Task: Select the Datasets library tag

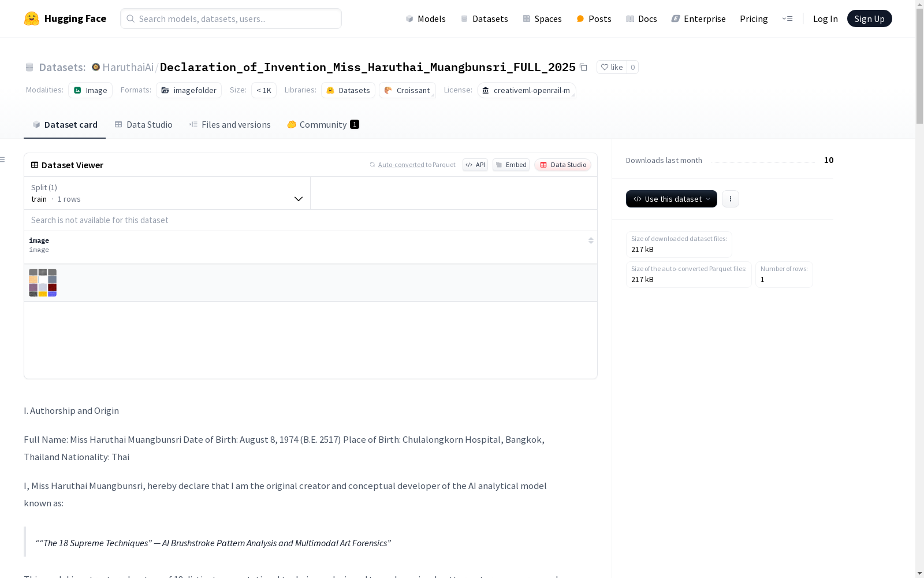Action: tap(348, 90)
